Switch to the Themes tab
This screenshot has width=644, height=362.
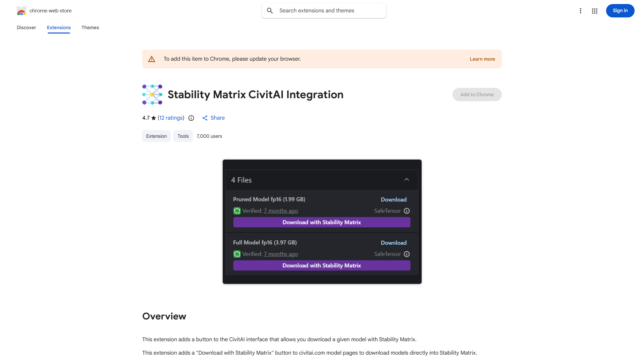coord(90,27)
